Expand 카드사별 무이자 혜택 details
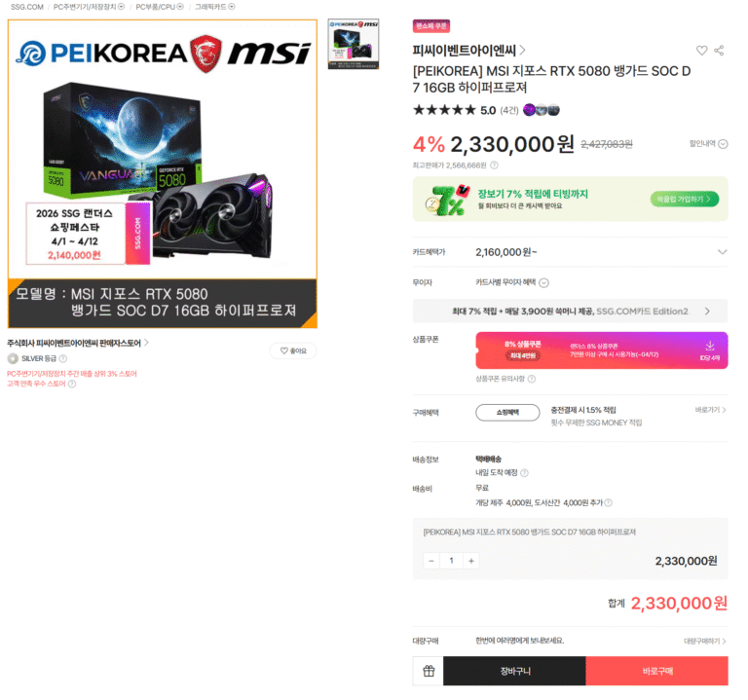The height and width of the screenshot is (700, 748). [x=512, y=282]
